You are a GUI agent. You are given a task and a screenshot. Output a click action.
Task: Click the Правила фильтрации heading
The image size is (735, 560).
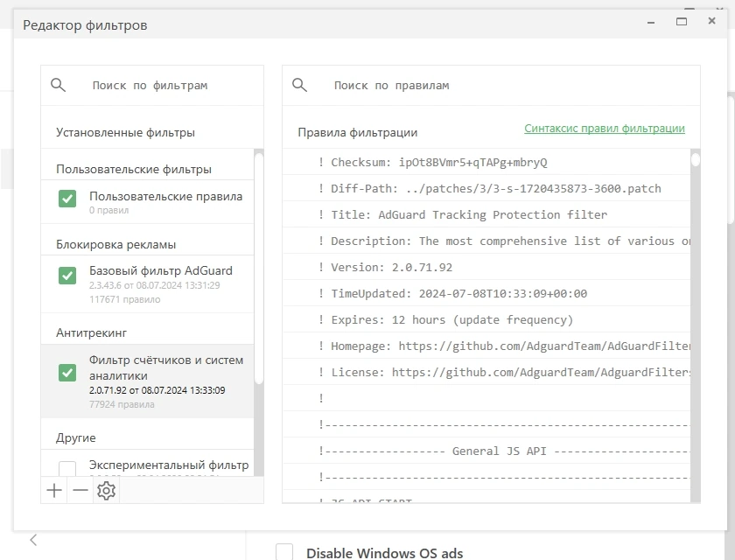click(358, 133)
